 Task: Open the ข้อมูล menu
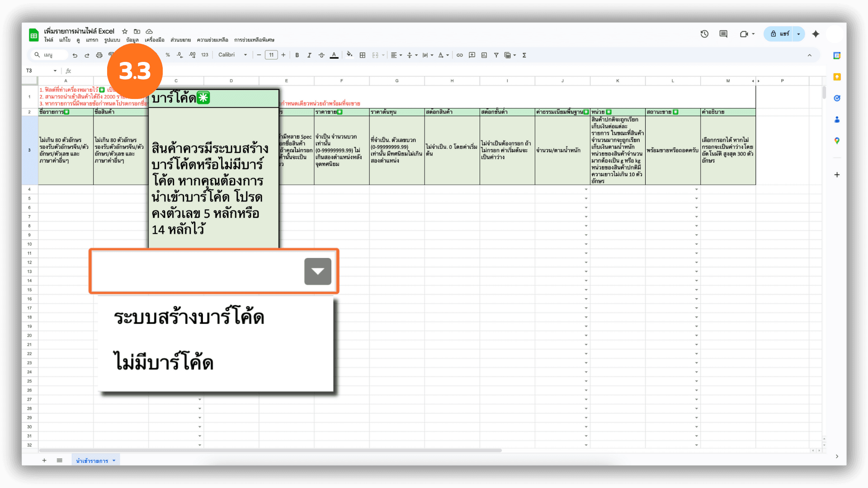pyautogui.click(x=132, y=40)
